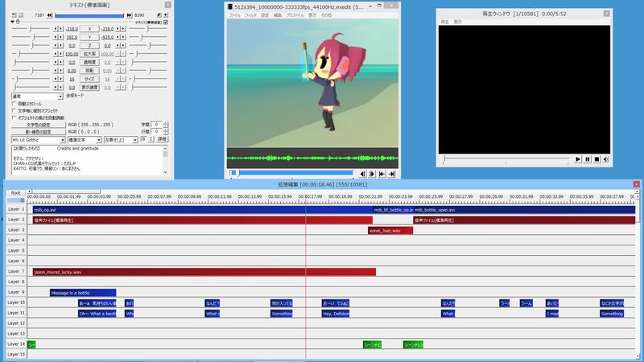
Task: Toggle Layer 1 visibility button
Action: pos(16,209)
